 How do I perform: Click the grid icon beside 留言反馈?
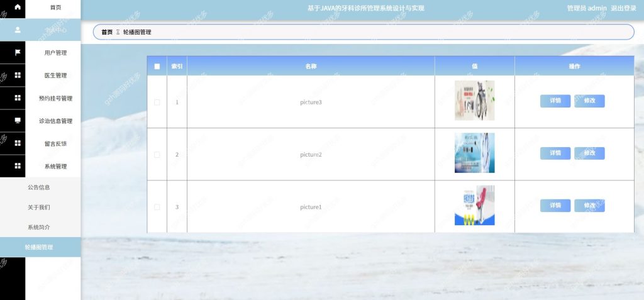[x=18, y=143]
